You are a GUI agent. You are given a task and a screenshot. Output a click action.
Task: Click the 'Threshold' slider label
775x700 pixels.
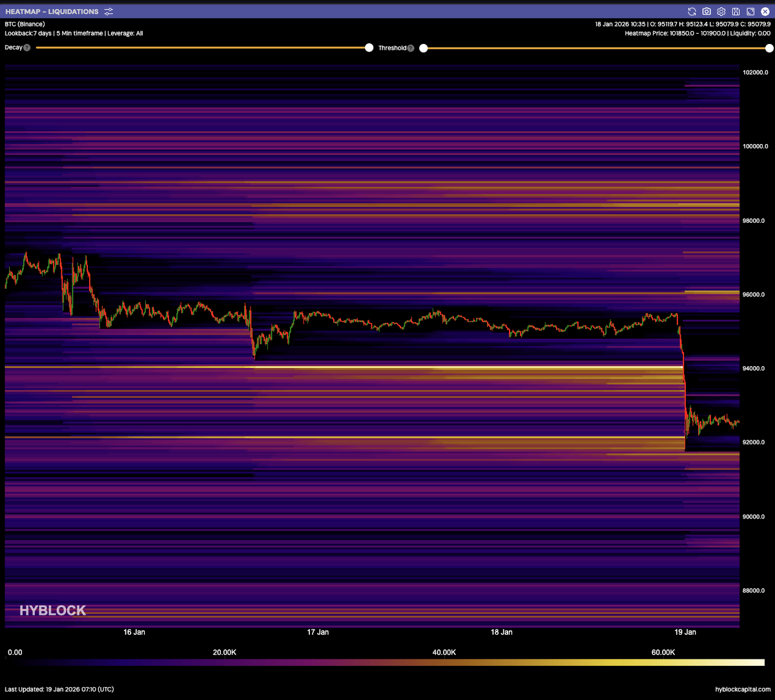click(x=392, y=48)
